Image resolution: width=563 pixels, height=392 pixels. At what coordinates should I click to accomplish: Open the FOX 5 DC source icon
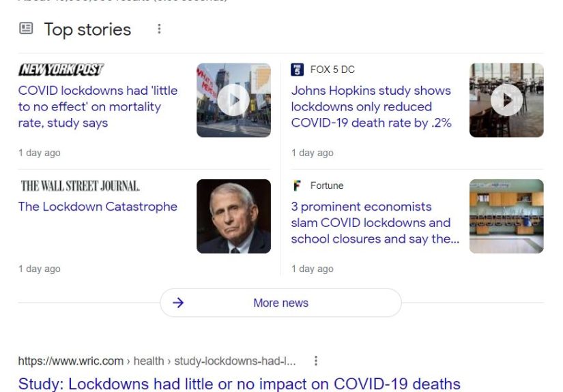click(297, 70)
